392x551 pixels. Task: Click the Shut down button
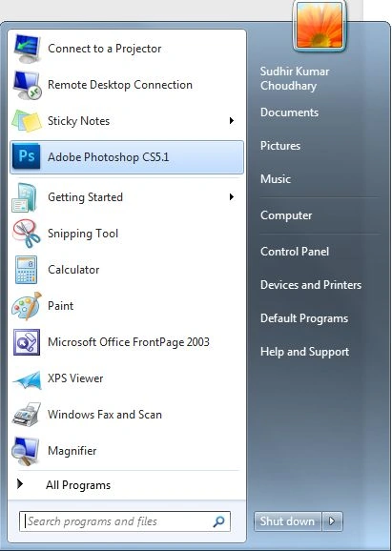click(287, 521)
